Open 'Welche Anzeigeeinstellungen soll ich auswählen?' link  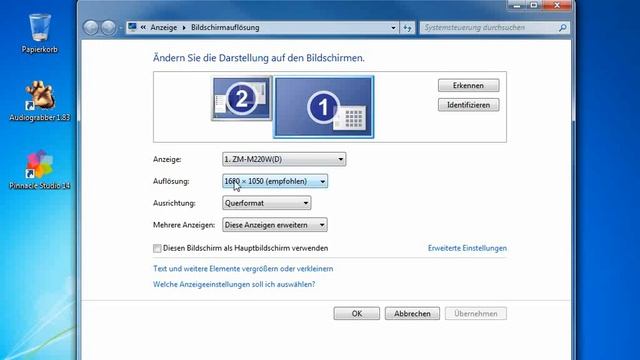tap(234, 284)
